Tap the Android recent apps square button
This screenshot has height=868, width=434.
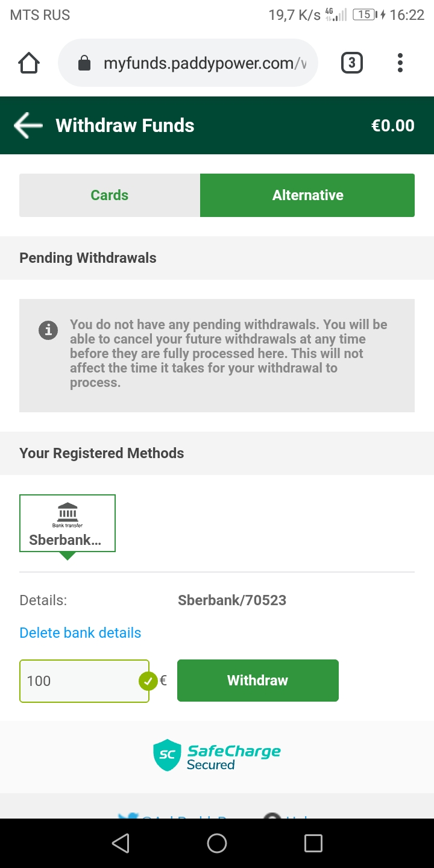pyautogui.click(x=313, y=843)
